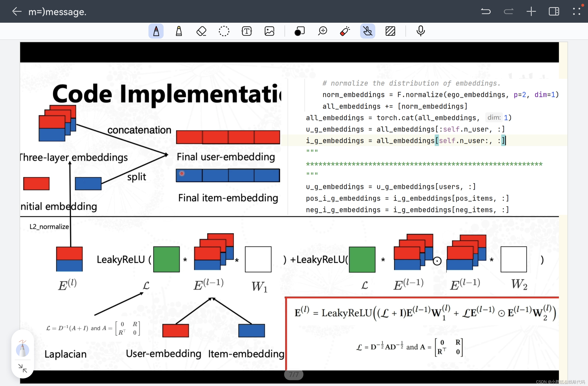
Task: Go back from the note
Action: click(17, 11)
